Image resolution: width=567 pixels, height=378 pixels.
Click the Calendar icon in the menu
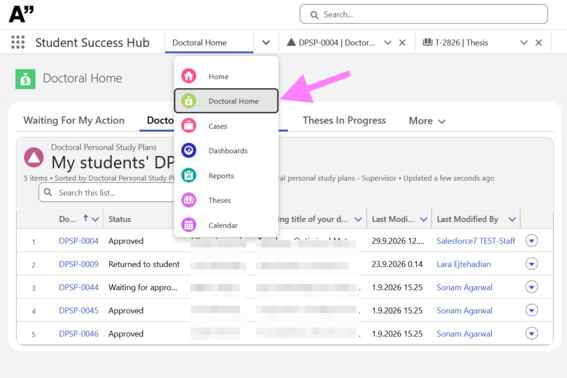[189, 225]
